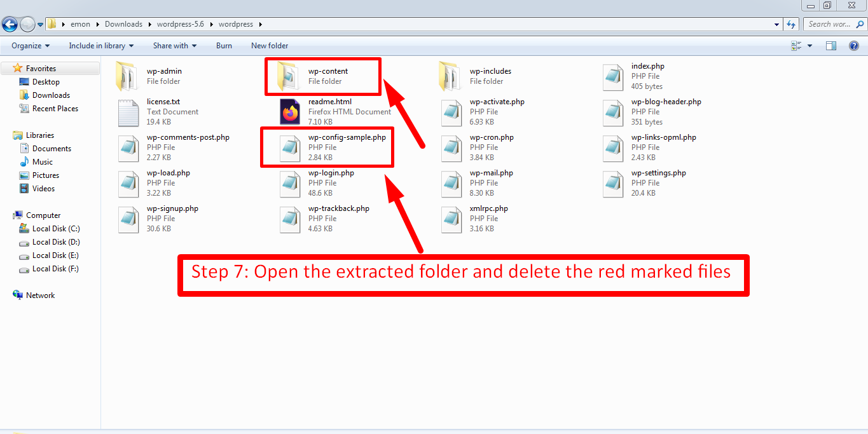The width and height of the screenshot is (868, 434).
Task: Click the Help question mark icon
Action: click(x=855, y=46)
